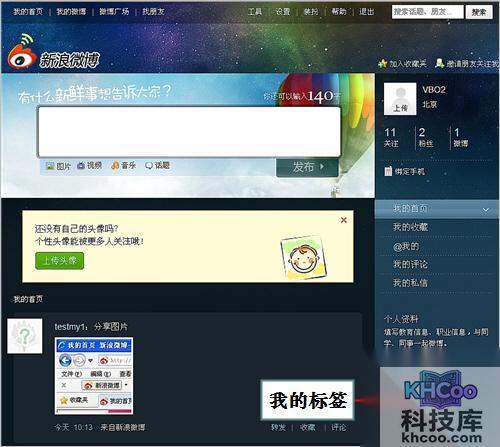Screen dimensions: 500x447
Task: Click the 加入收藏夹 star icon
Action: point(383,63)
